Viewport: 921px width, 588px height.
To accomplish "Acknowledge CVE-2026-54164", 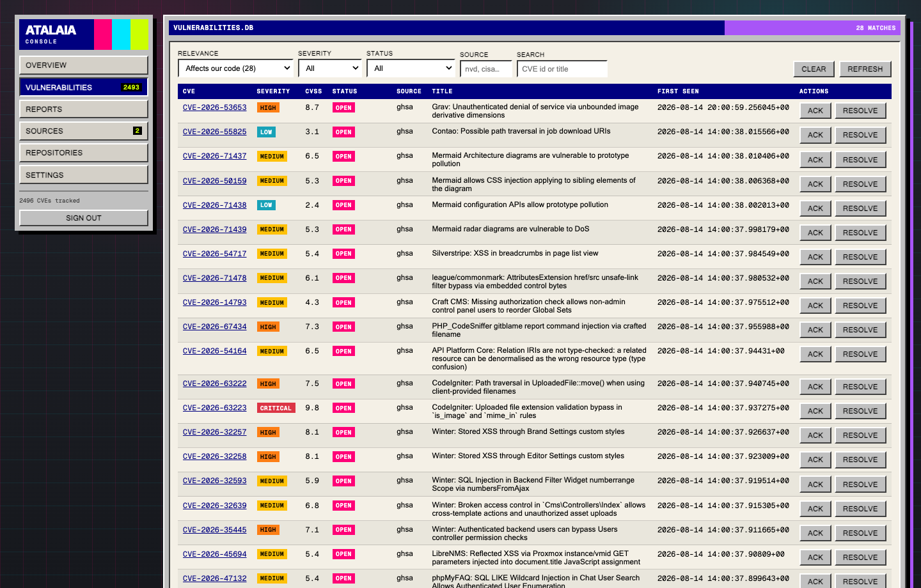I will pos(815,354).
